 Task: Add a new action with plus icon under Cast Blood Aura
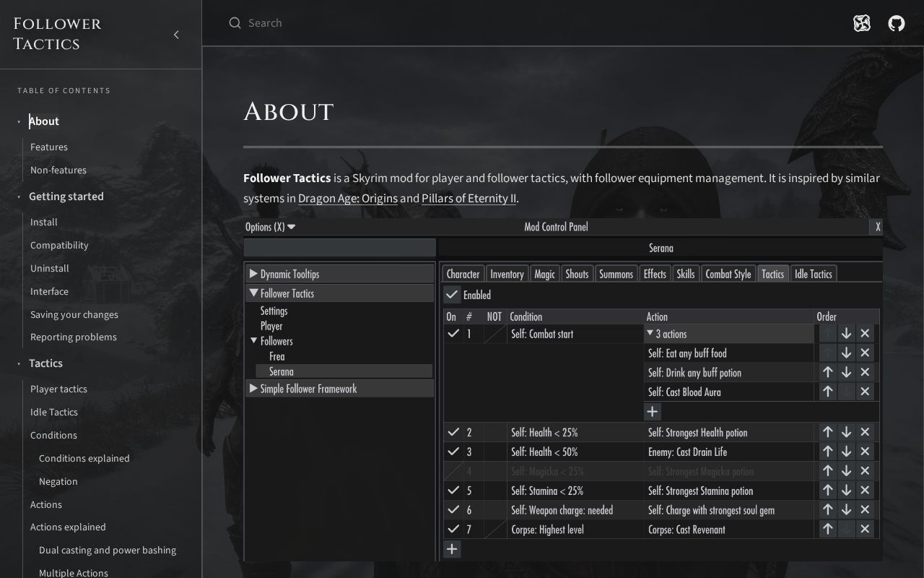click(653, 411)
